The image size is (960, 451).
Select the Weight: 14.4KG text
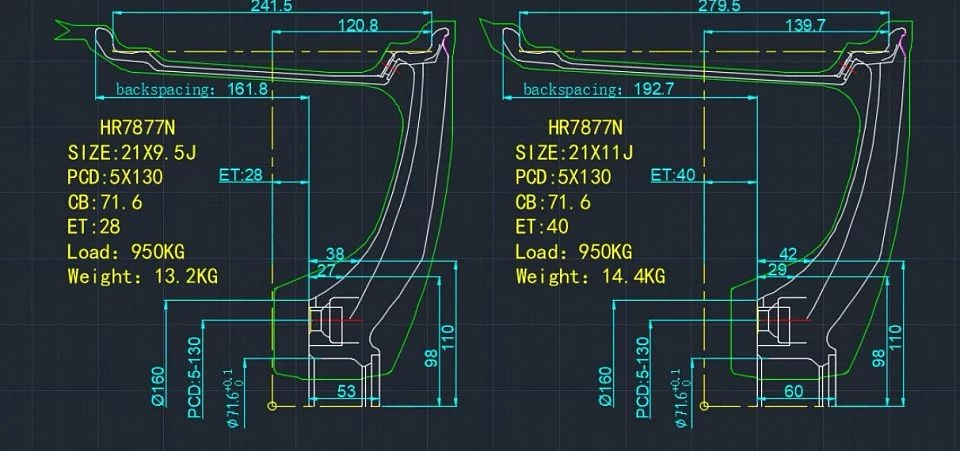pyautogui.click(x=590, y=276)
